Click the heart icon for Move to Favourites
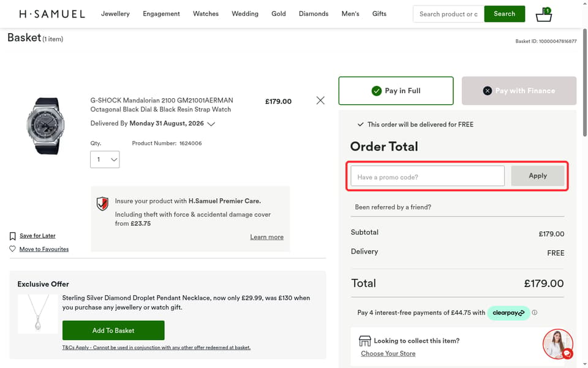The height and width of the screenshot is (368, 588). coord(12,248)
